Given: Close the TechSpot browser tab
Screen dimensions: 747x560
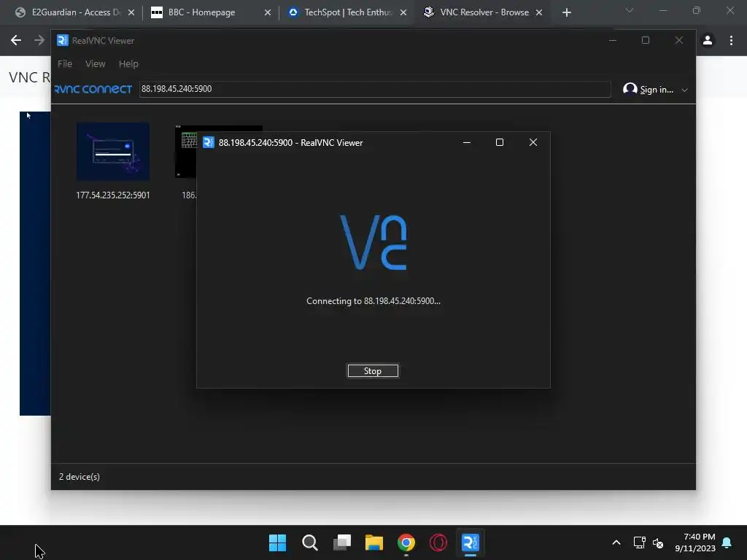Looking at the screenshot, I should coord(403,12).
